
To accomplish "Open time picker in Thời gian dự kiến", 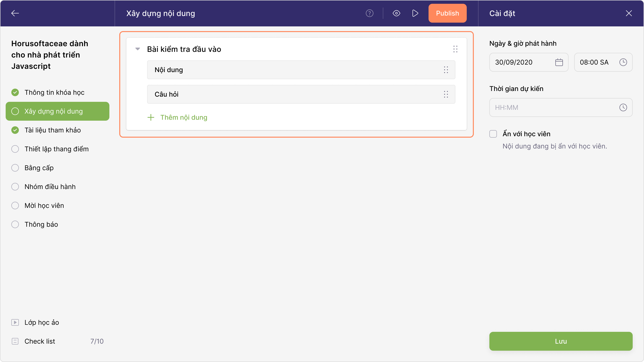I will coord(623,107).
